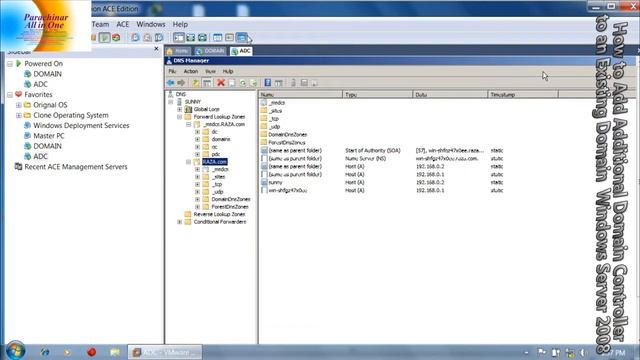
Task: Click the Reset icon in VMware toolbar
Action: [116, 38]
